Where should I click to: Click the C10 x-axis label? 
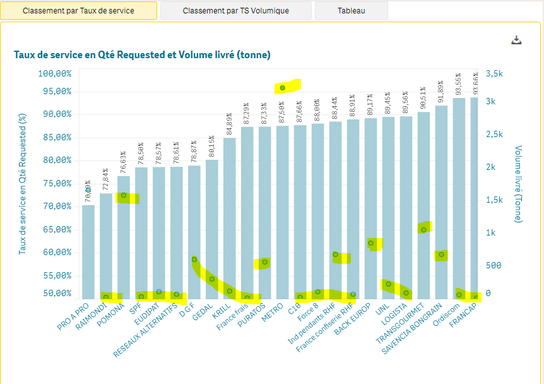point(294,309)
